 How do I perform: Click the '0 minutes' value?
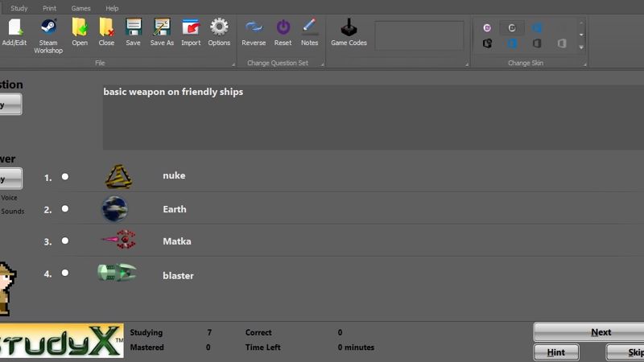(356, 348)
